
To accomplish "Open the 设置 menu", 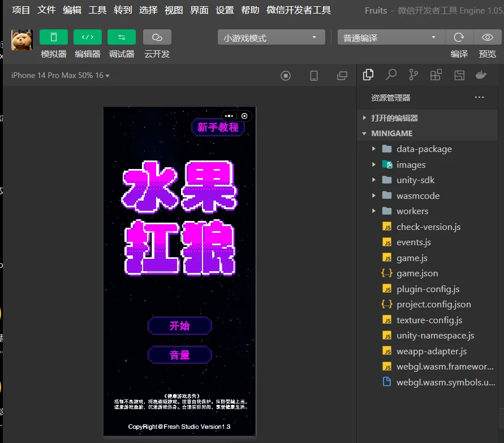I will tap(225, 10).
